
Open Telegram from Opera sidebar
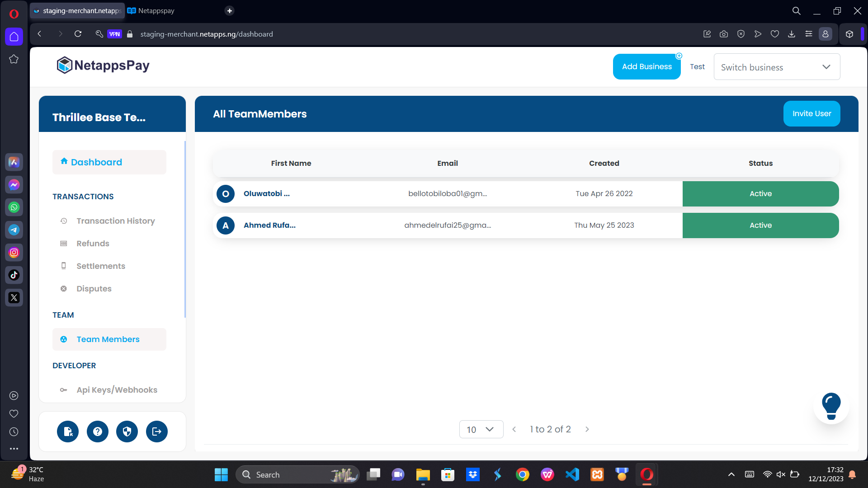[x=14, y=230]
